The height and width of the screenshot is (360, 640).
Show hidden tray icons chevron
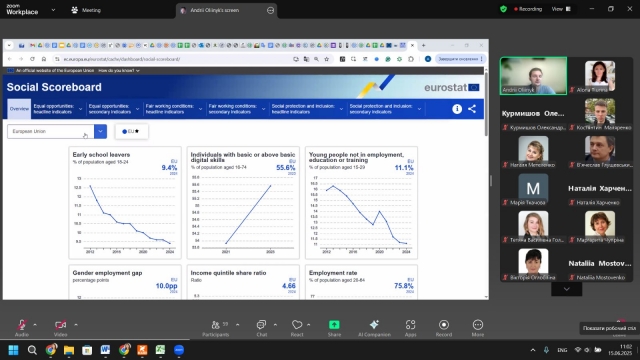coord(533,350)
